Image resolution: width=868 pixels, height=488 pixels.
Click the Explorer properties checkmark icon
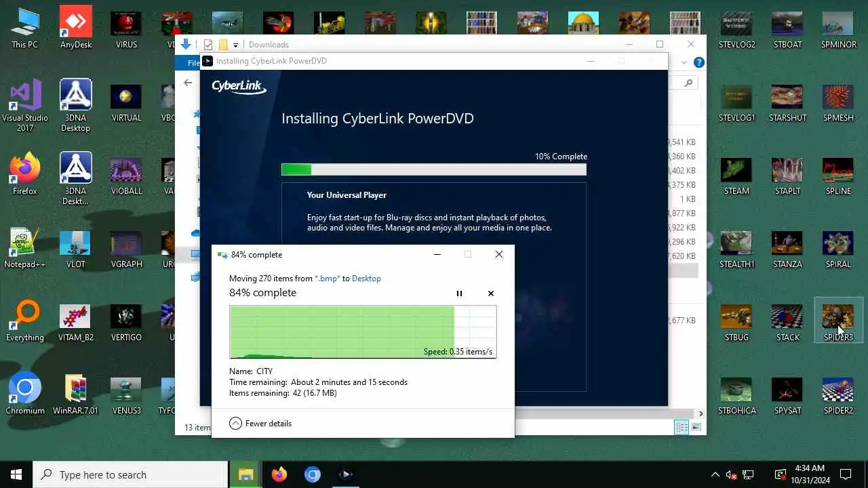coord(208,45)
